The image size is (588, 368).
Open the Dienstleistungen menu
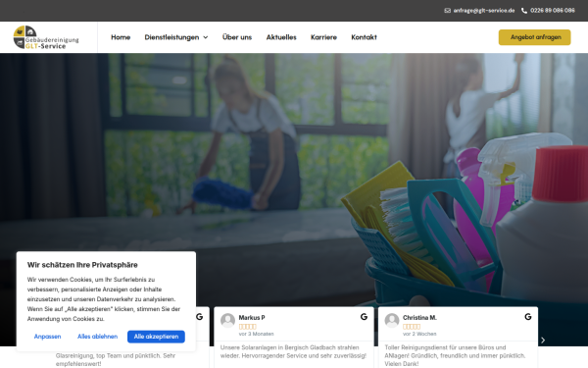171,37
